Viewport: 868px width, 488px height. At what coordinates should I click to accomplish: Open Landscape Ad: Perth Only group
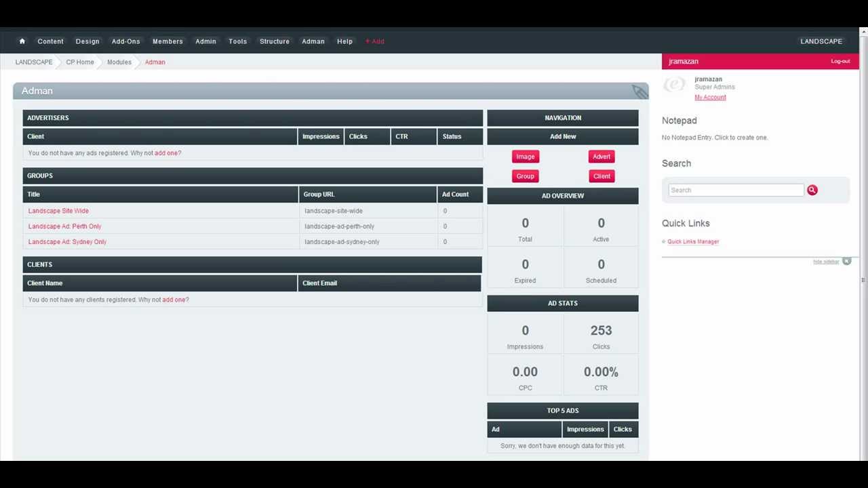pos(64,226)
